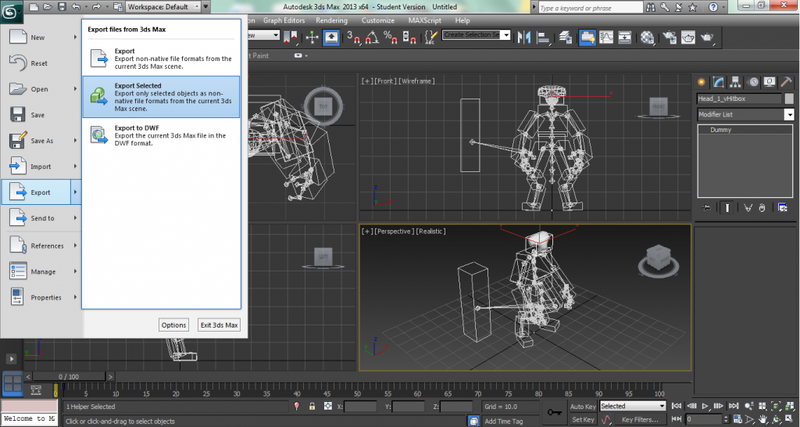
Task: Toggle Pin Stack in modifier panel
Action: pyautogui.click(x=706, y=208)
